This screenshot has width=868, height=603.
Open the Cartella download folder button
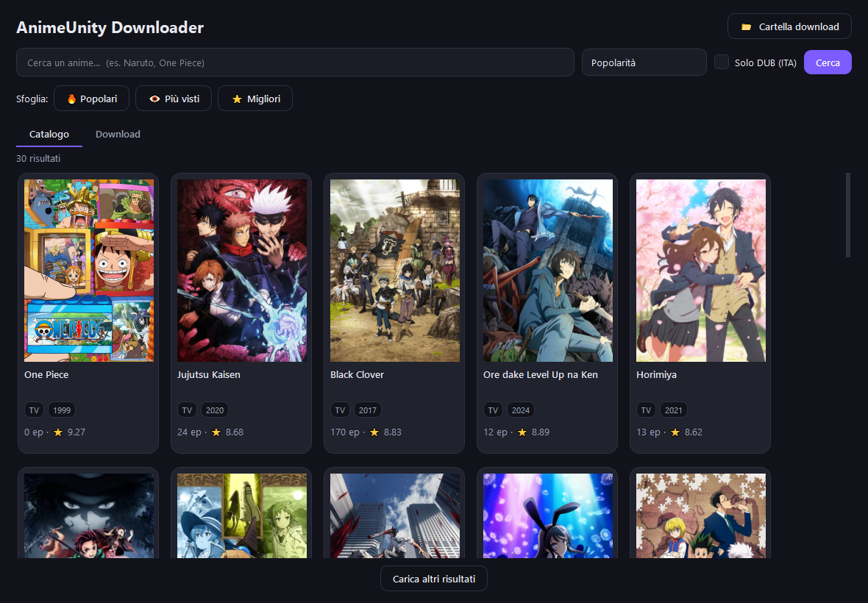click(x=789, y=26)
